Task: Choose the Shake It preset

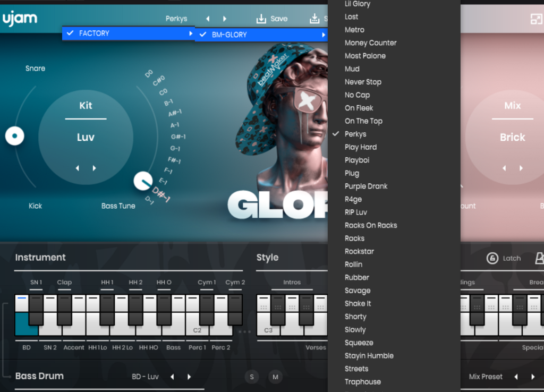Action: pyautogui.click(x=394, y=303)
